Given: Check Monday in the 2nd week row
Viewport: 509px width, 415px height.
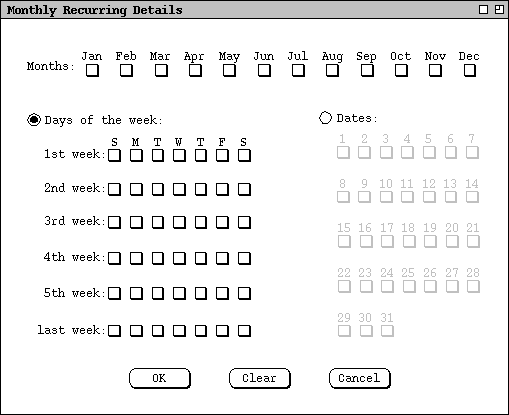Looking at the screenshot, I should click(x=136, y=189).
